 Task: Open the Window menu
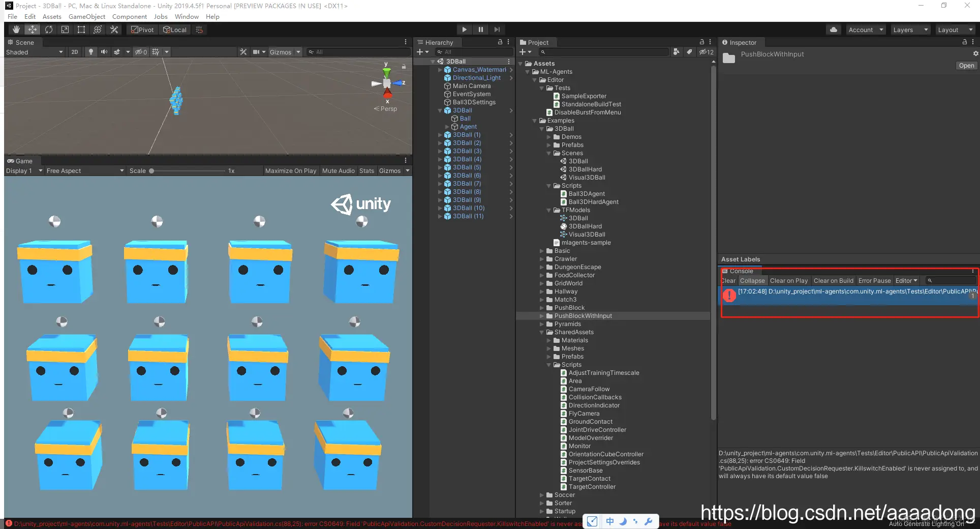tap(187, 16)
